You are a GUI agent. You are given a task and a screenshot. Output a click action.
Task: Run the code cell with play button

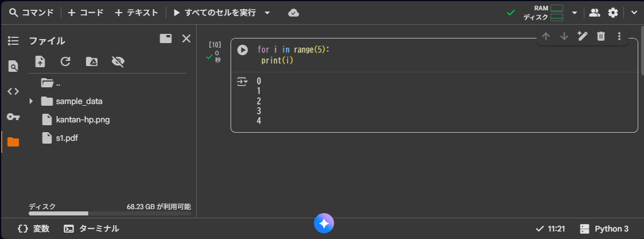click(243, 51)
